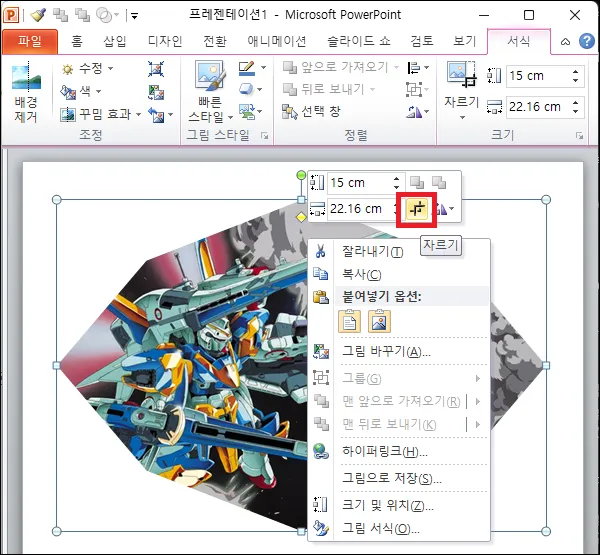The height and width of the screenshot is (555, 600).
Task: Click the 선택 창 selection pane button
Action: pos(311,112)
